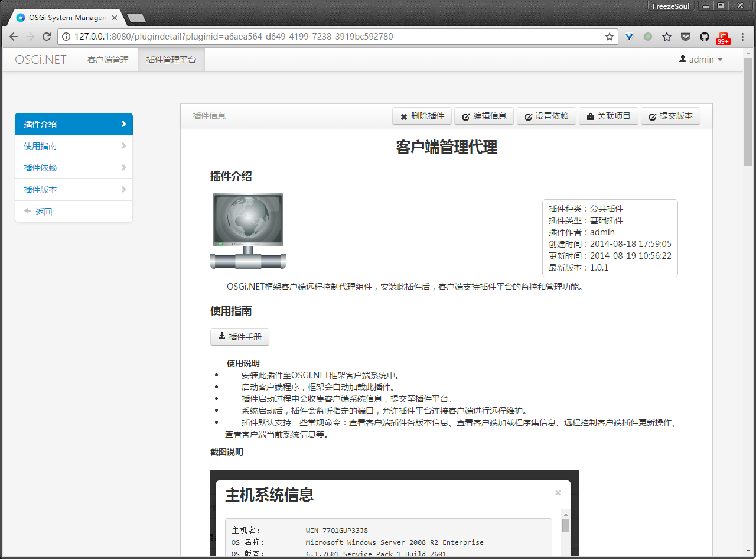Click the 提交版本 button
This screenshot has height=559, width=756.
670,116
